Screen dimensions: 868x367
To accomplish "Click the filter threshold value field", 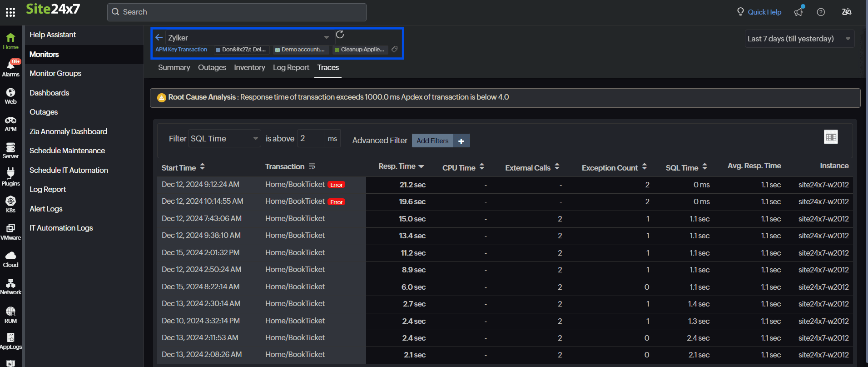I will (311, 139).
